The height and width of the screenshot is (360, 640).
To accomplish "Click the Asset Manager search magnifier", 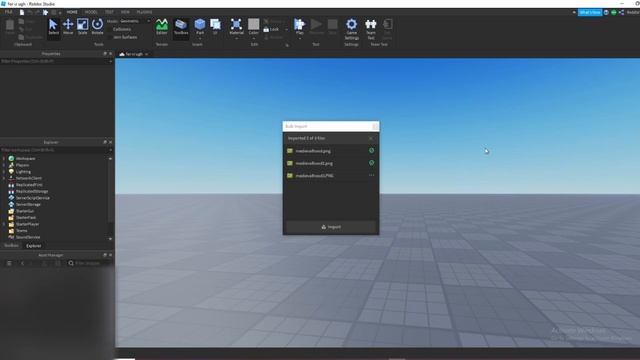I will pos(71,263).
